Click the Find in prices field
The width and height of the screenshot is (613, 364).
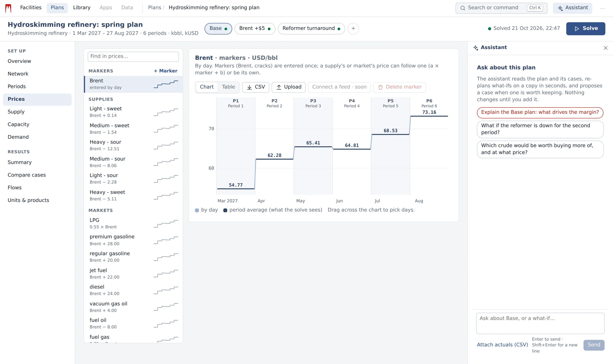pyautogui.click(x=133, y=56)
